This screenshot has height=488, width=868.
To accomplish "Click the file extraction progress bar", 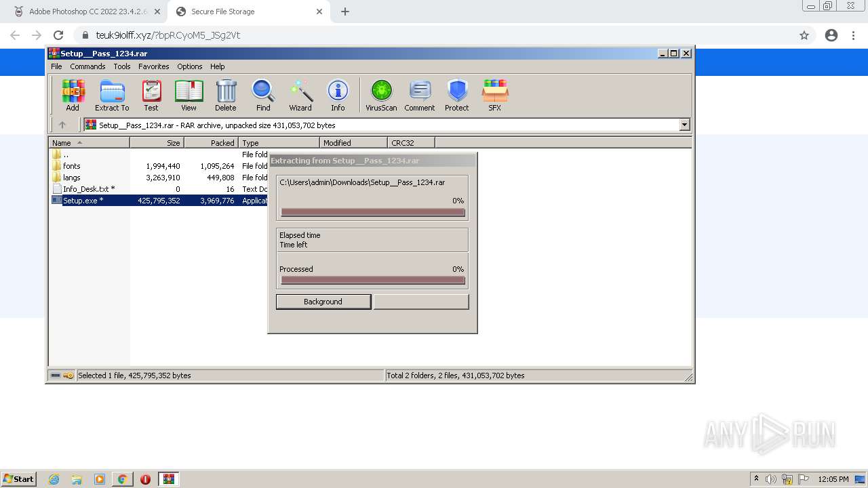I will pos(372,212).
